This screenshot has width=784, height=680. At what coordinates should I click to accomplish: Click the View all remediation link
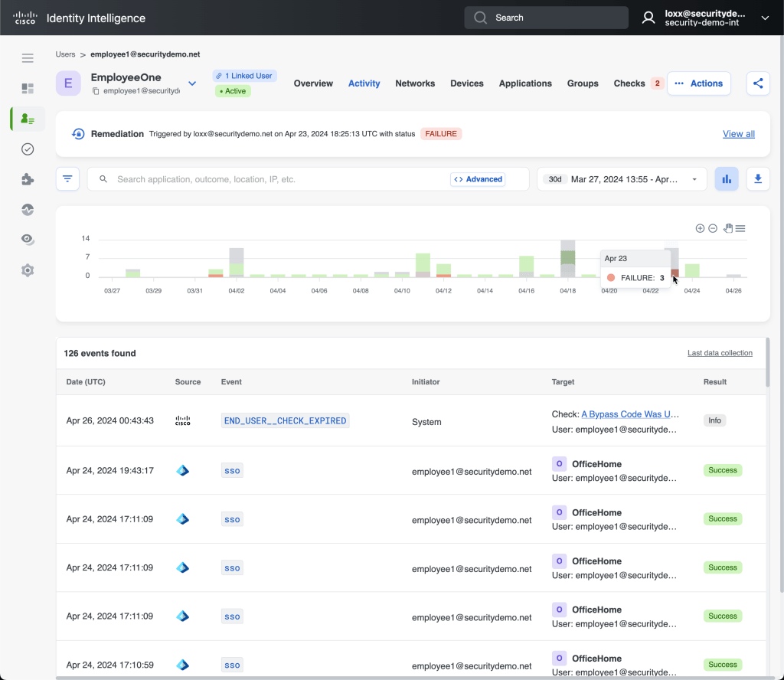point(738,134)
